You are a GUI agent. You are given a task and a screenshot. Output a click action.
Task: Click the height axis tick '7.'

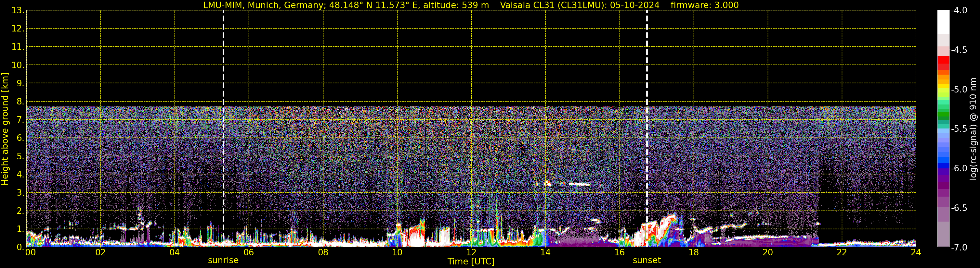click(x=20, y=120)
